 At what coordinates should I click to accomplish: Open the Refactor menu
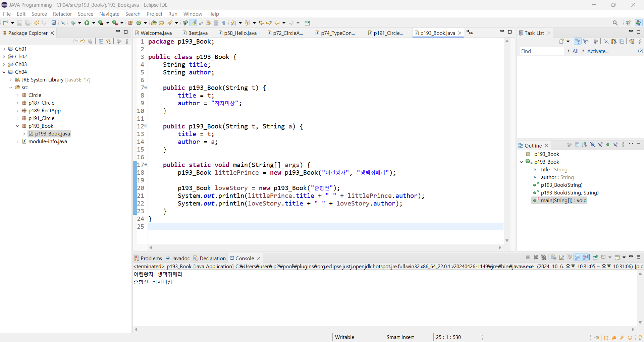pyautogui.click(x=62, y=14)
